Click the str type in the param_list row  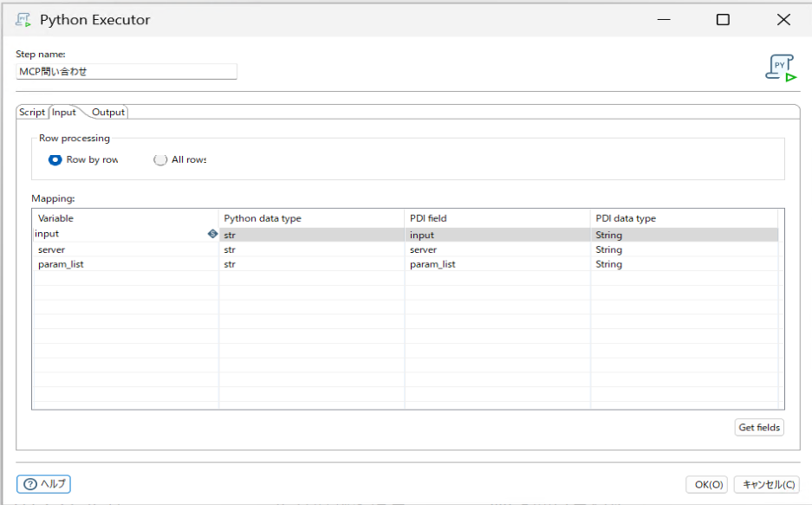pyautogui.click(x=312, y=264)
